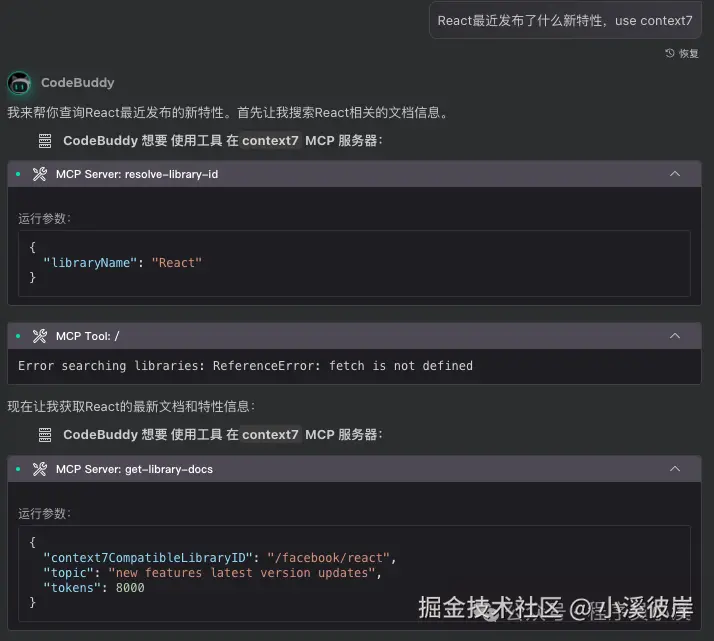Image resolution: width=714 pixels, height=641 pixels.
Task: Click the "topic" JSON line
Action: point(212,573)
